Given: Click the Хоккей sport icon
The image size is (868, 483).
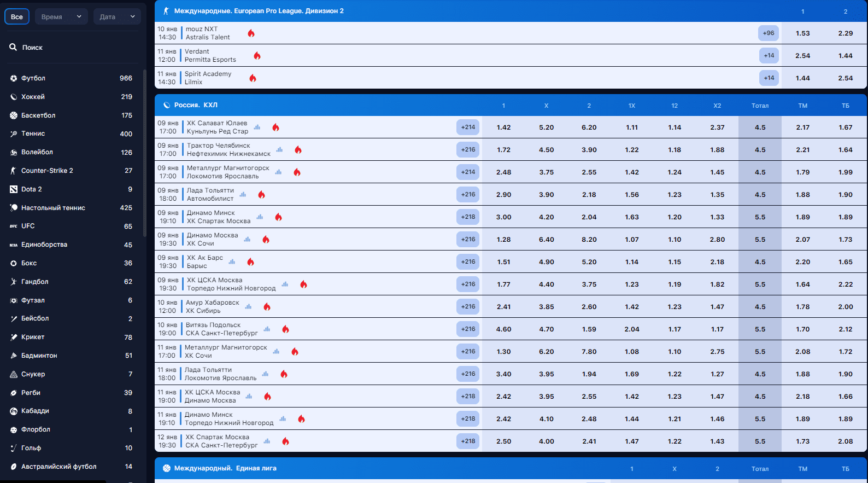Looking at the screenshot, I should 14,97.
